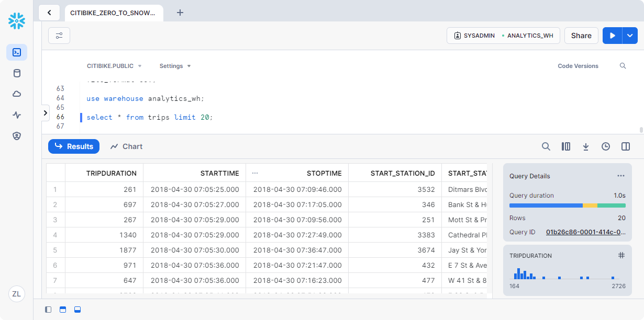644x320 pixels.
Task: Open the query history clock icon
Action: (x=606, y=146)
